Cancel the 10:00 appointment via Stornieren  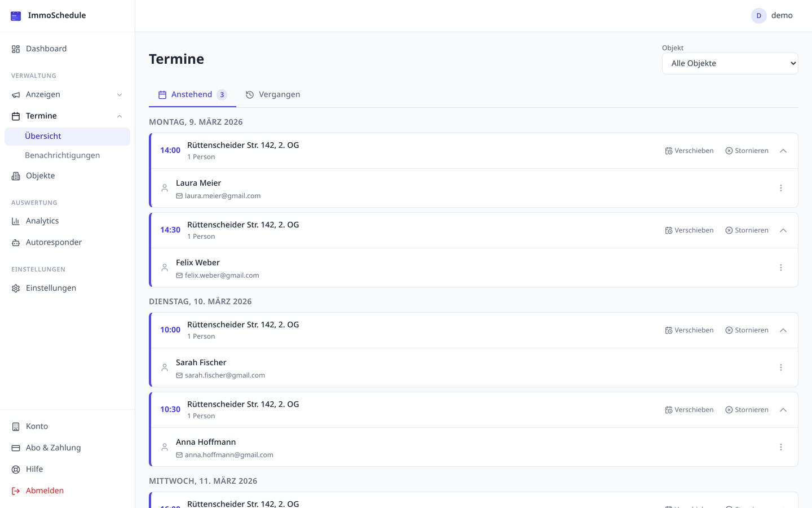(747, 330)
